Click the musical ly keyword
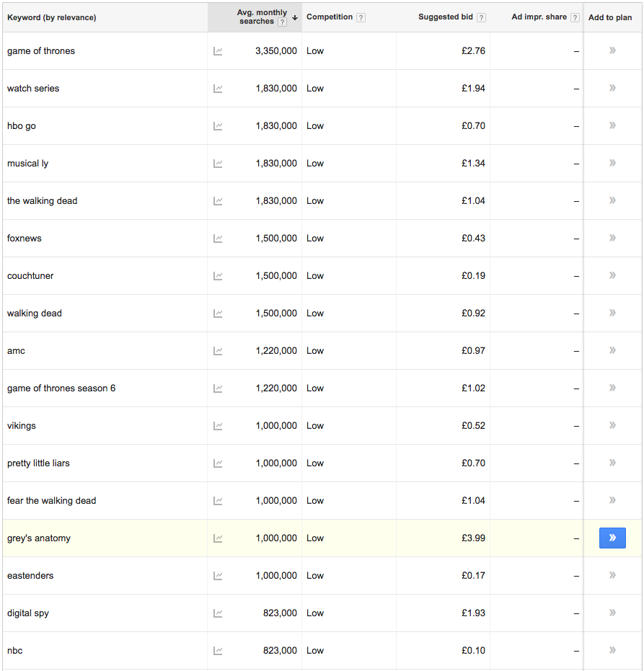This screenshot has width=644, height=671. tap(28, 164)
